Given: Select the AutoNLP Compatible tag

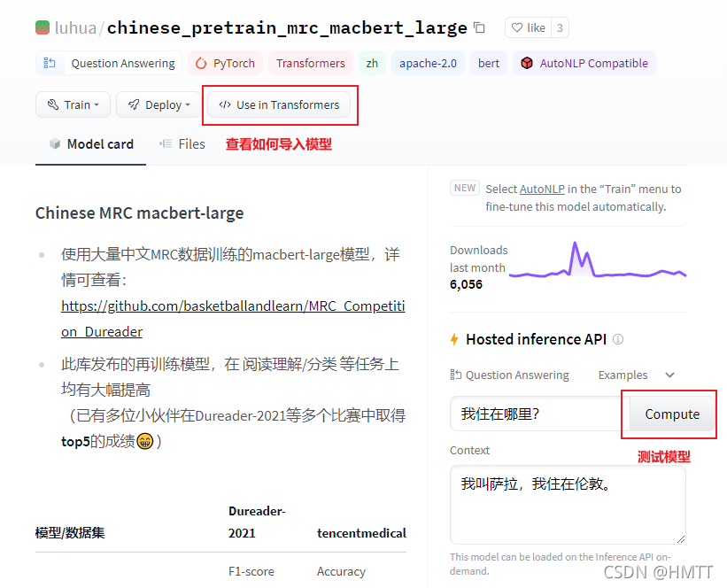Looking at the screenshot, I should [584, 63].
